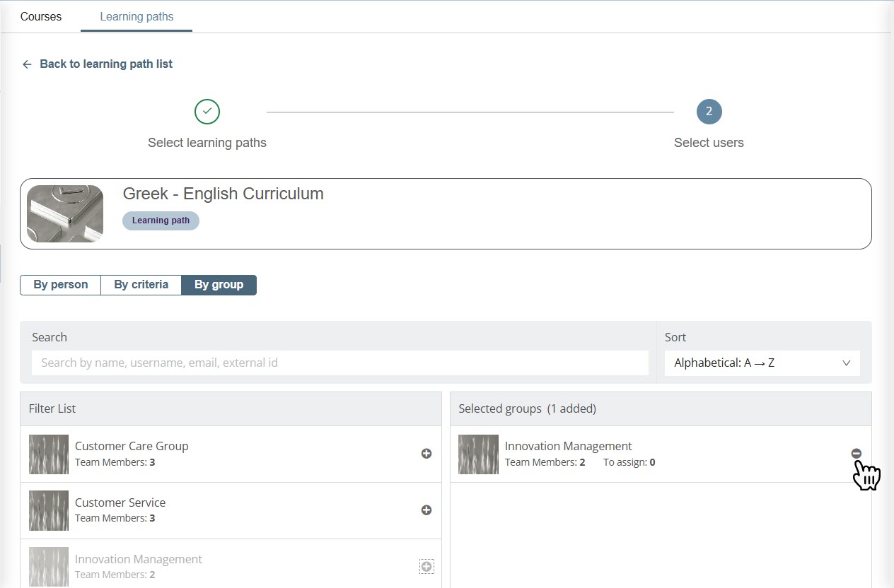Click the Greek - English Curriculum thumbnail
The height and width of the screenshot is (588, 894).
[x=65, y=213]
